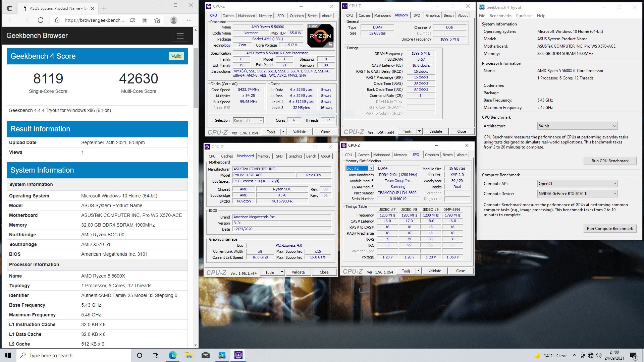Open Geekbench app from taskbar
The image size is (644, 362).
[222, 355]
